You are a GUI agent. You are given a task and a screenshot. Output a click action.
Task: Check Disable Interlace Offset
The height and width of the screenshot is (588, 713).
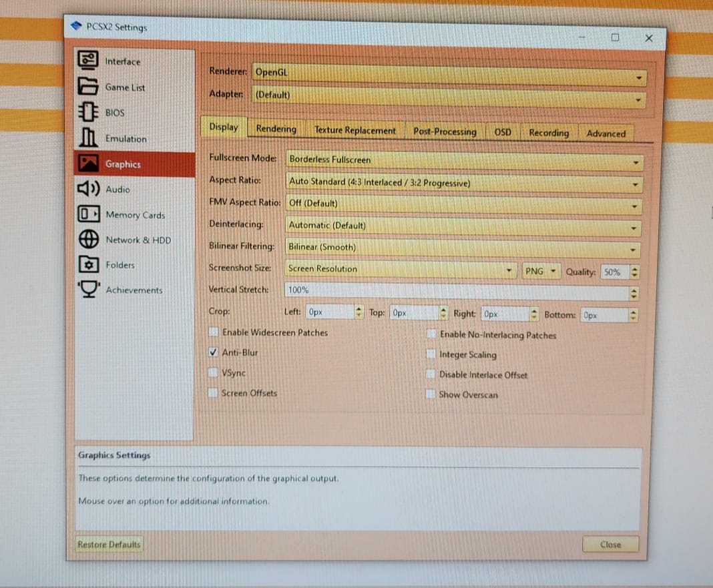[x=430, y=374]
